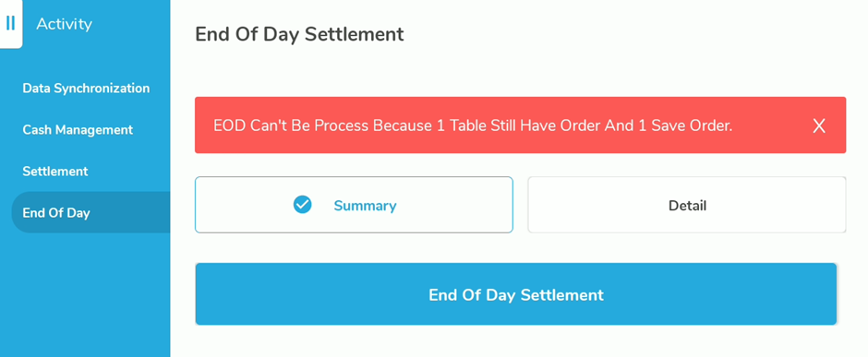Viewport: 868px width, 357px height.
Task: Select the Summary report option
Action: pos(354,205)
